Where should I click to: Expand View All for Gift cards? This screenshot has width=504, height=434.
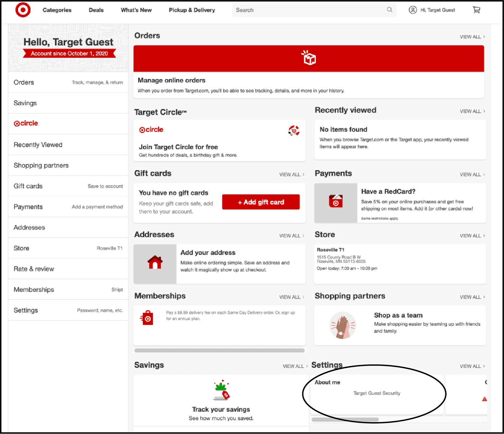pos(292,174)
